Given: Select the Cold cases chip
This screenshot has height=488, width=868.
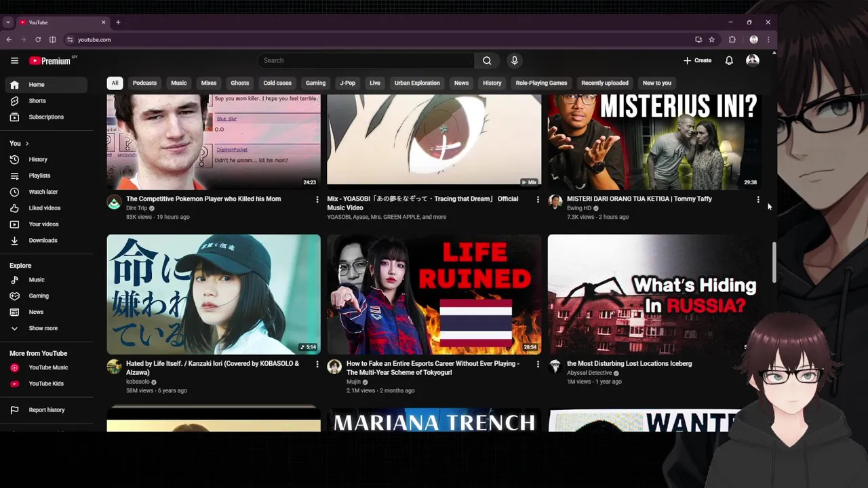Looking at the screenshot, I should 277,83.
